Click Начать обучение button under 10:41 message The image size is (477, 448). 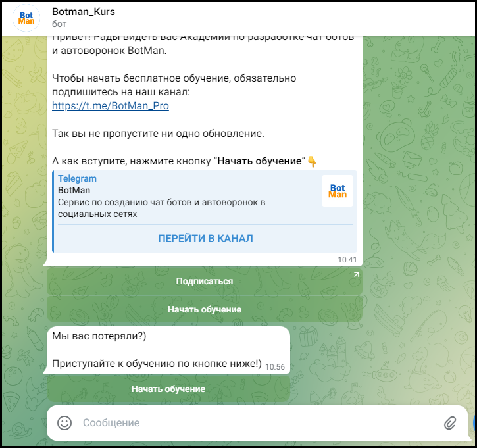[x=205, y=309]
